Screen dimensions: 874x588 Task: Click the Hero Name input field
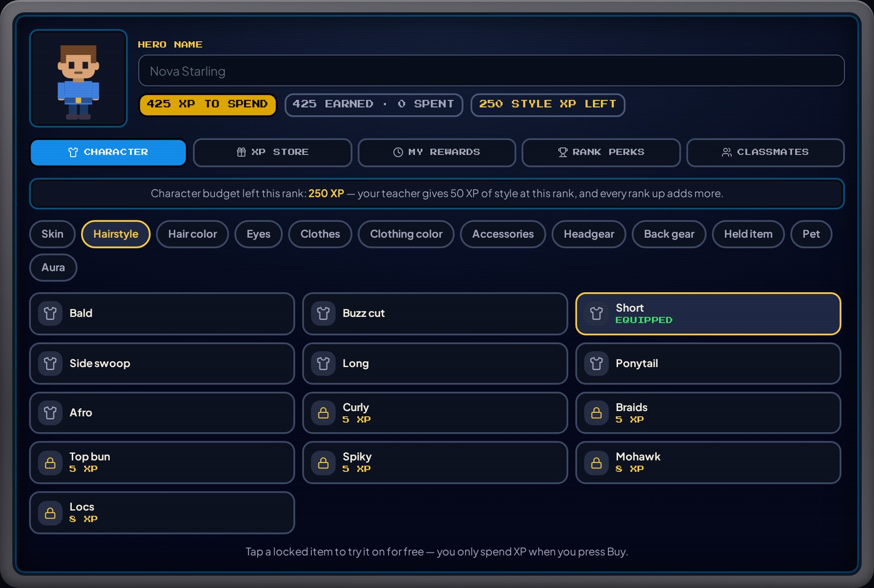click(491, 71)
